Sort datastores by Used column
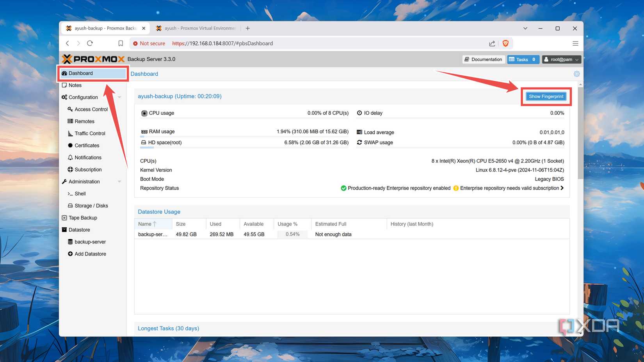Image resolution: width=644 pixels, height=362 pixels. click(x=223, y=224)
